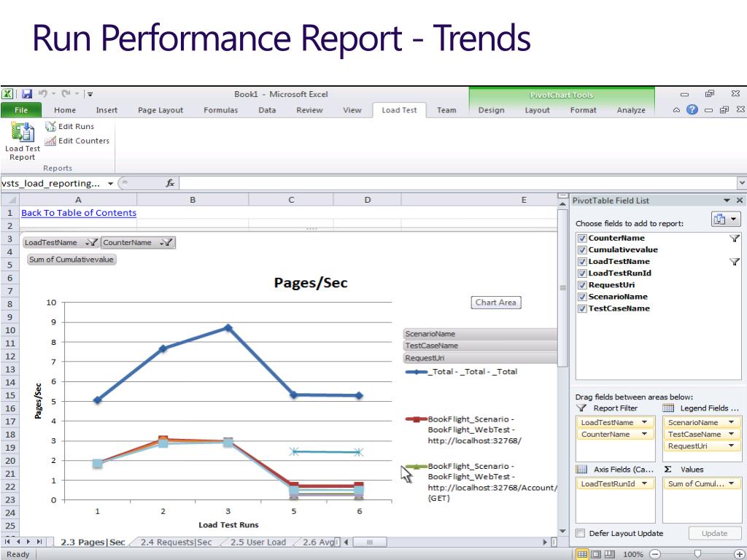Click the Edit Runs icon
This screenshot has height=560, width=747.
point(50,126)
